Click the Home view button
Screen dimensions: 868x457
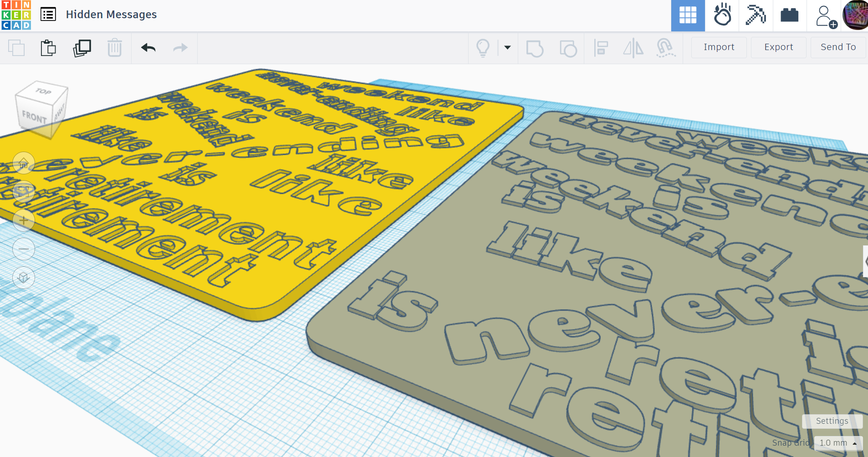click(x=24, y=163)
